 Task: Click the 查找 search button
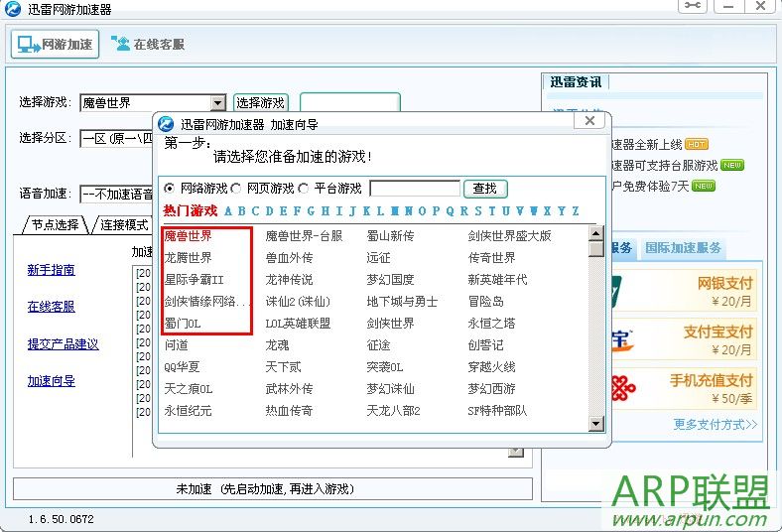[x=485, y=189]
